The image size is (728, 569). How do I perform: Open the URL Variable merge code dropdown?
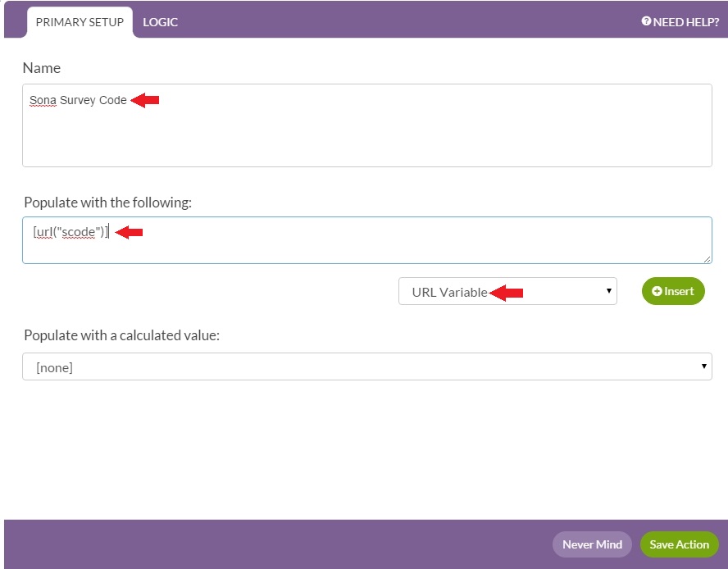coord(507,291)
